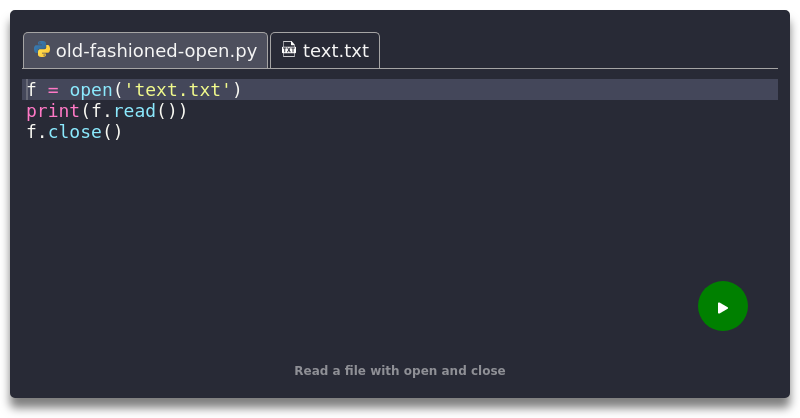Click the f before .close()
This screenshot has width=800, height=418.
(31, 132)
